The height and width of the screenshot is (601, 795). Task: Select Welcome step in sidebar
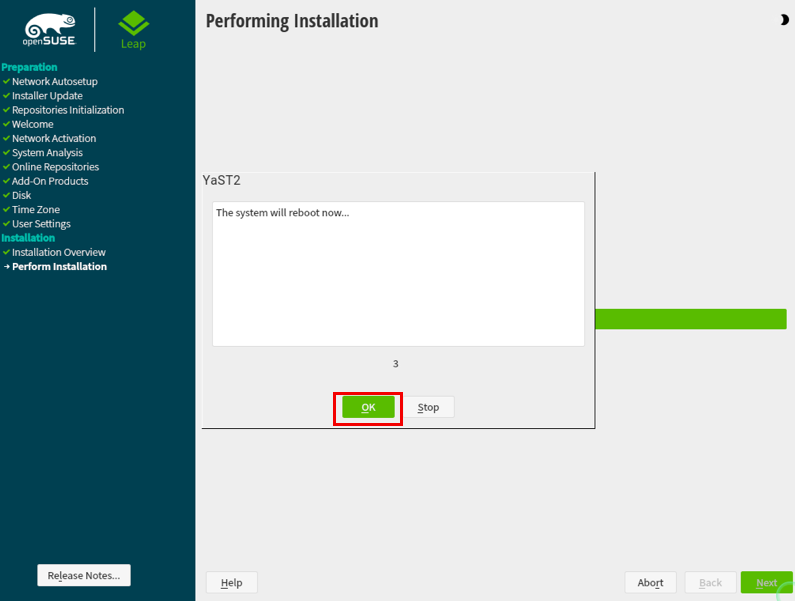tap(32, 124)
